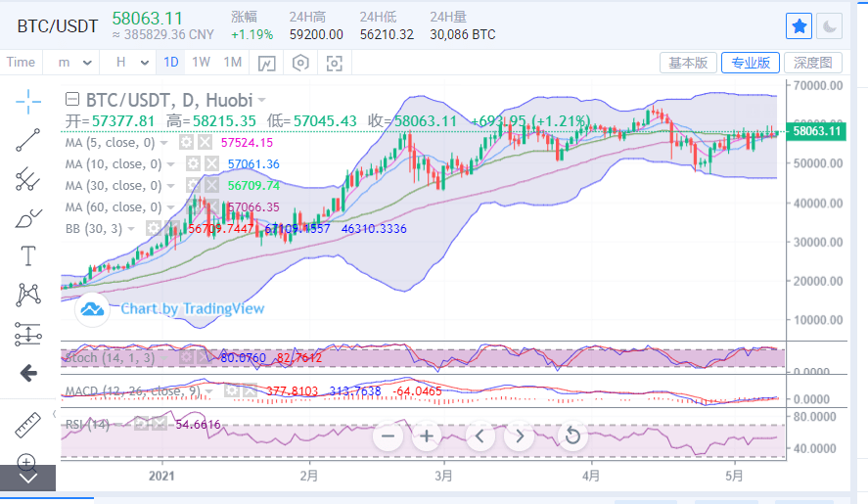Select the zoom in magnifier tool
This screenshot has width=868, height=504.
26,461
